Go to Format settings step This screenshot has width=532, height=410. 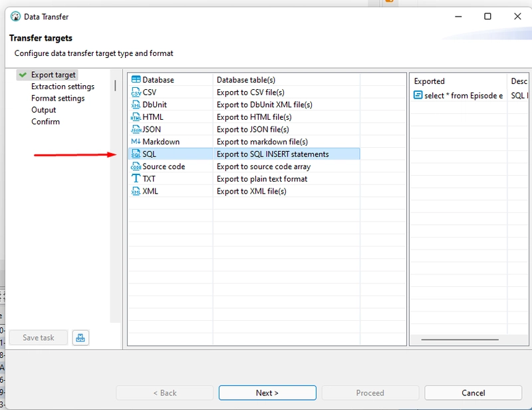point(58,99)
